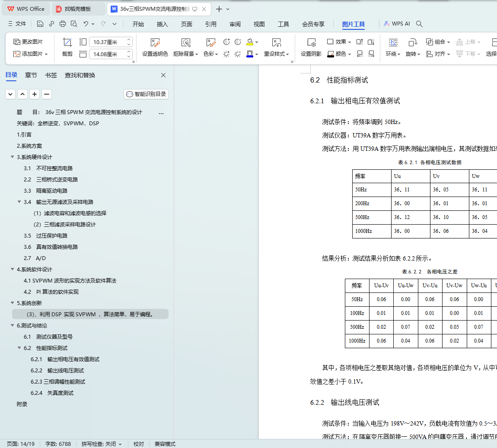Open the 旋转 (rotate) menu
This screenshot has height=448, width=497.
click(413, 47)
